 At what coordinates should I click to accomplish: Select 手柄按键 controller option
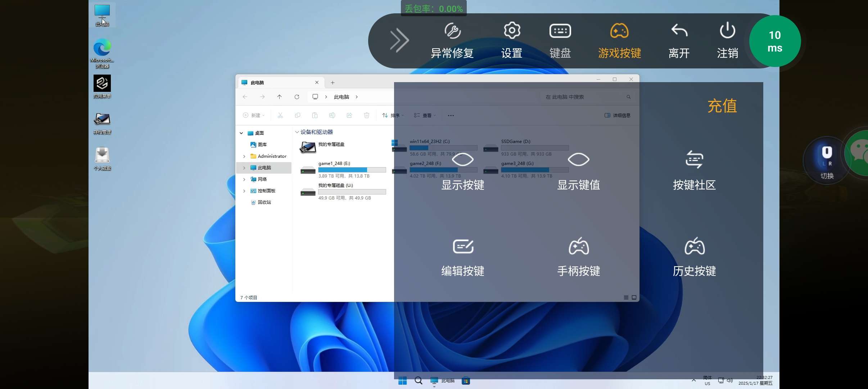578,257
